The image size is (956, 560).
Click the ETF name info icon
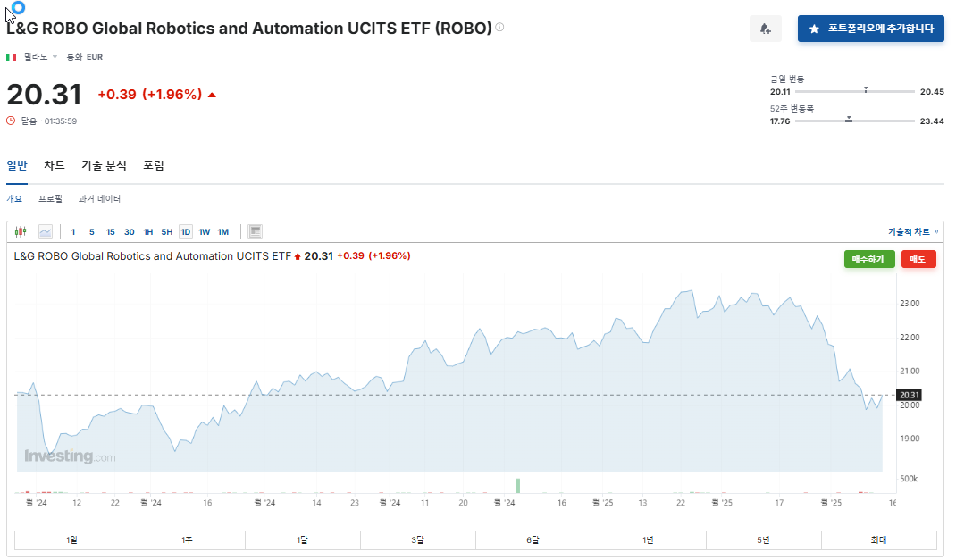[x=499, y=27]
